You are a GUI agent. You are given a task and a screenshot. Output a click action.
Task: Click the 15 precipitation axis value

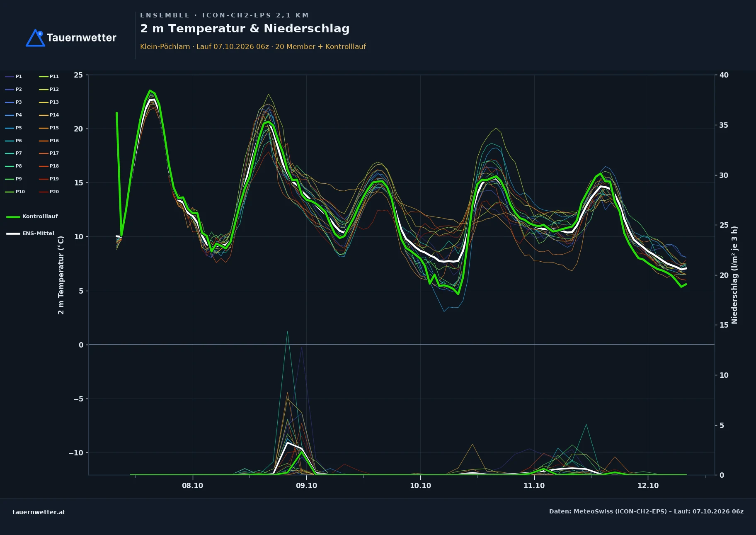724,325
